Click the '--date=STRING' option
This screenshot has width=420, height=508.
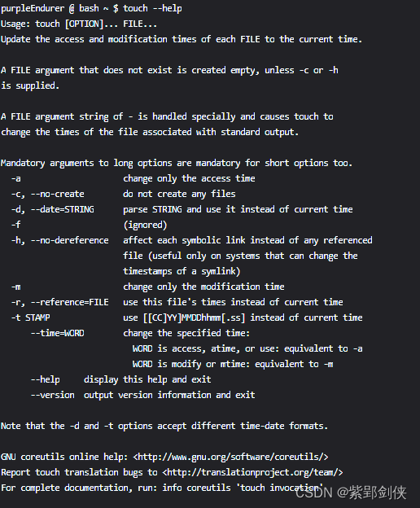click(62, 209)
